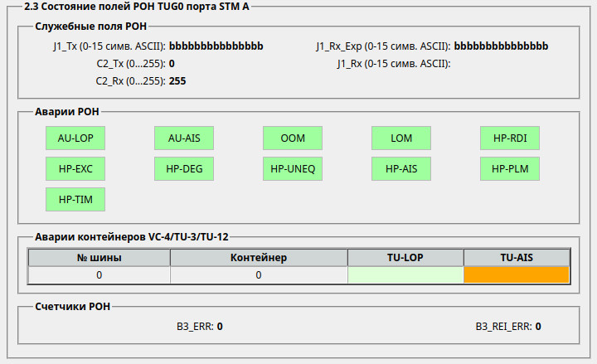Screen dimensions: 597x364
Task: Click the 'Контейнер' column header
Action: tap(259, 258)
